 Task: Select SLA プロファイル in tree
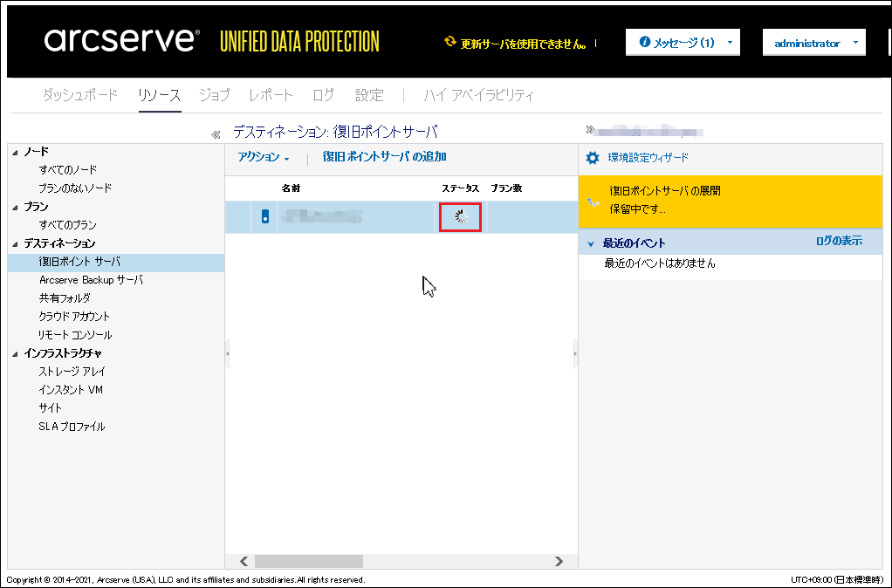coord(72,427)
